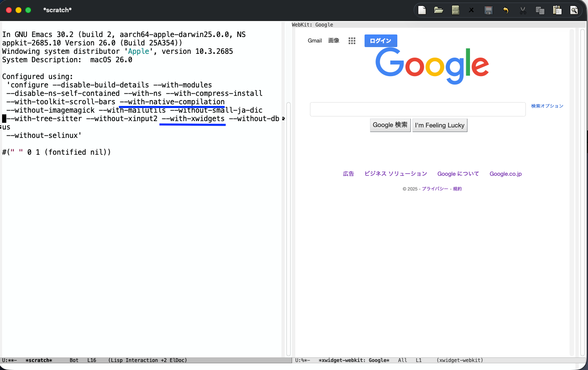Click the --with-native-compilation text

tap(172, 102)
